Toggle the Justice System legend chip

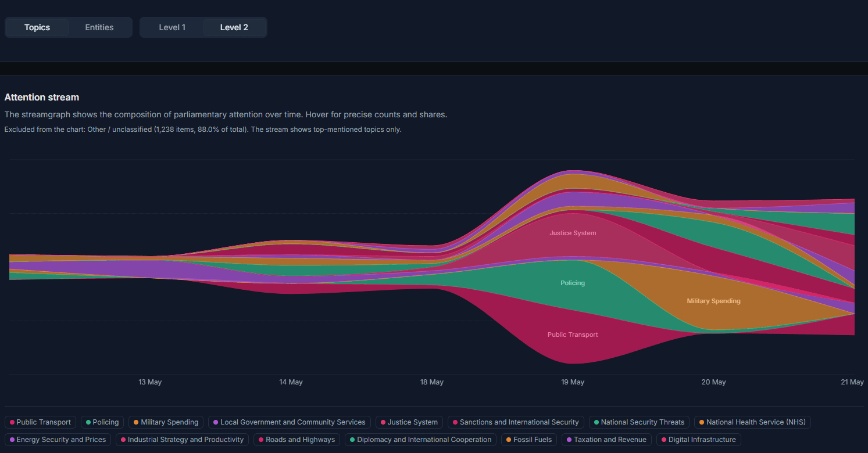click(409, 422)
